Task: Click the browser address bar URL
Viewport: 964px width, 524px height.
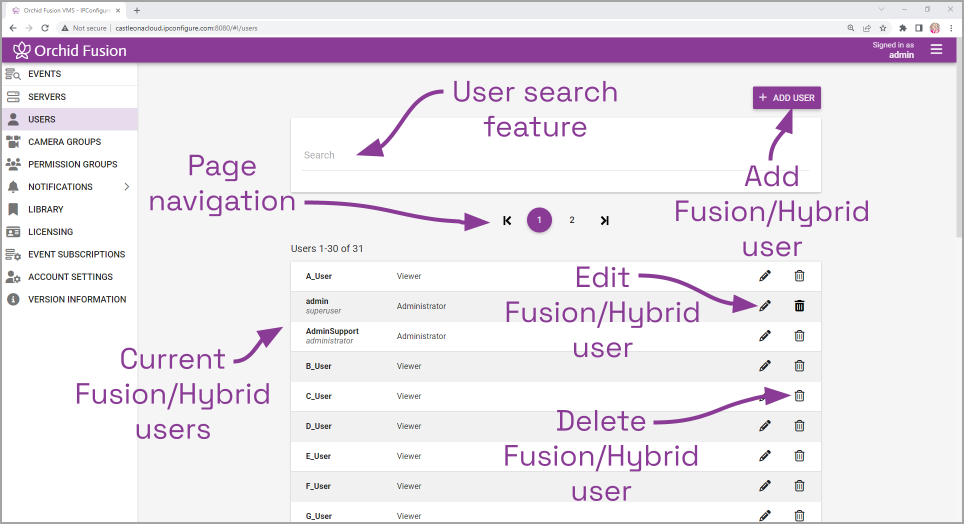Action: coord(186,28)
